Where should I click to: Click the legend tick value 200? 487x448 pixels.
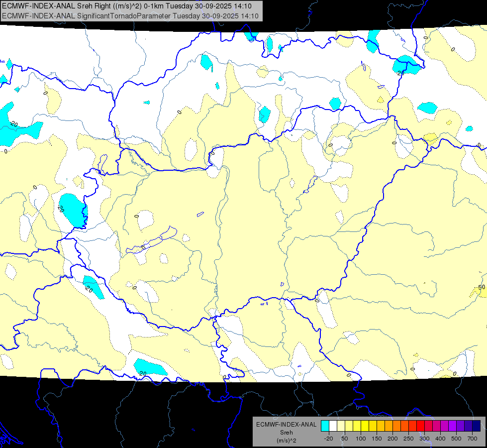(x=392, y=439)
